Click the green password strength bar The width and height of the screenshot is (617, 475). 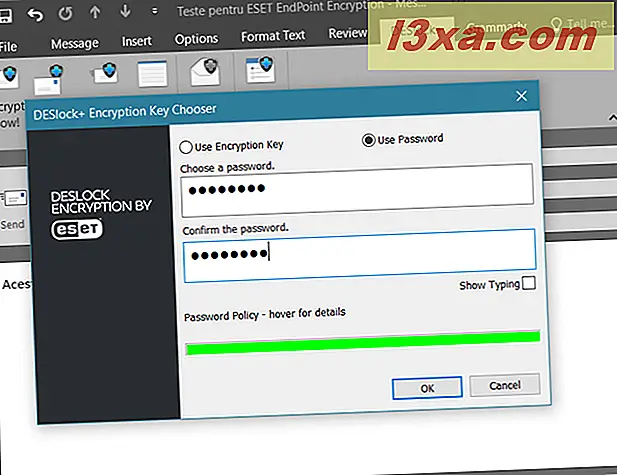(362, 343)
